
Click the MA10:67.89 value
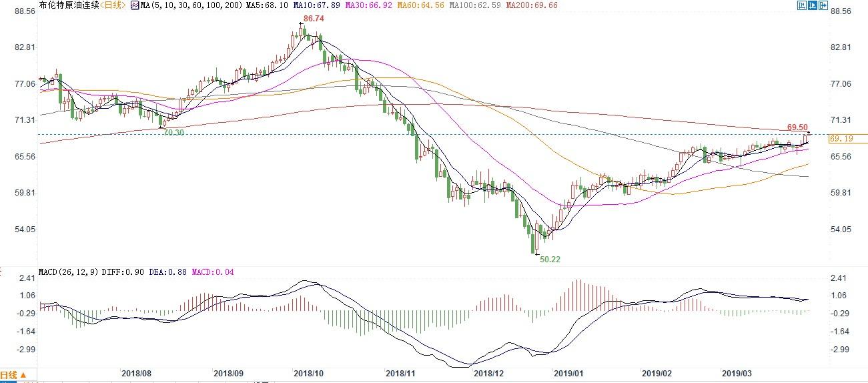click(318, 5)
